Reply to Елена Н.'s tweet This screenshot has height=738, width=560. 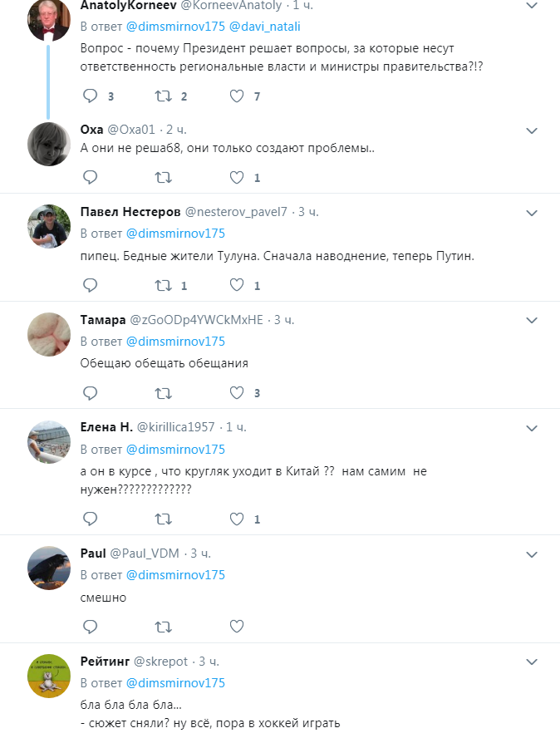pos(91,519)
